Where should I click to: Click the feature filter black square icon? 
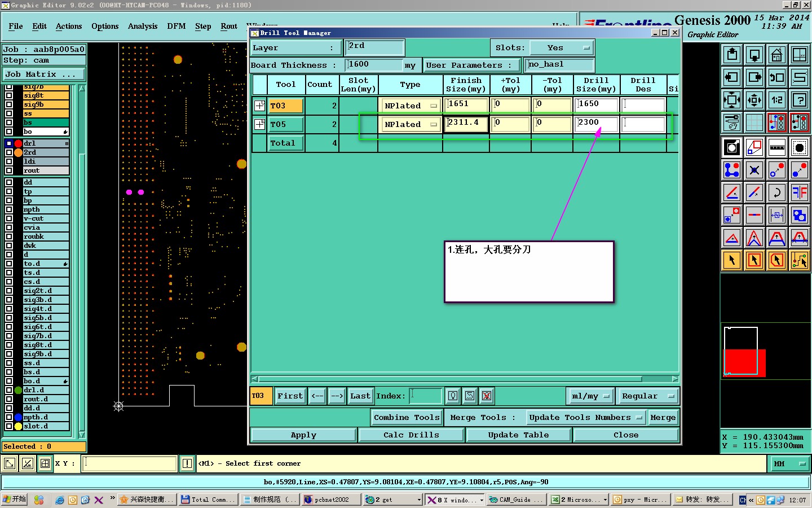pyautogui.click(x=732, y=148)
